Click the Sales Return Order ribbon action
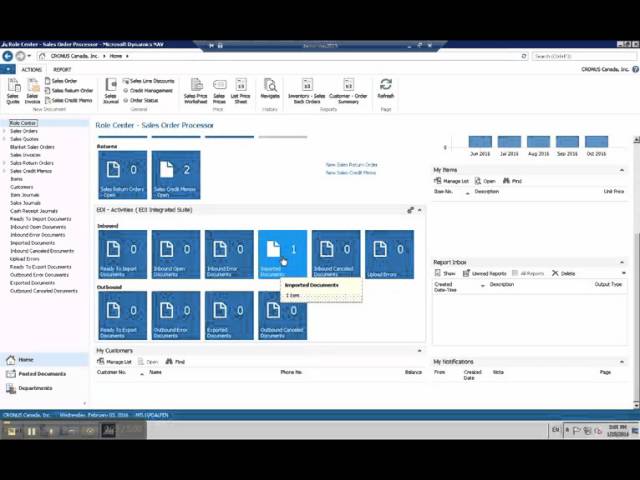The height and width of the screenshot is (480, 640). coord(69,91)
